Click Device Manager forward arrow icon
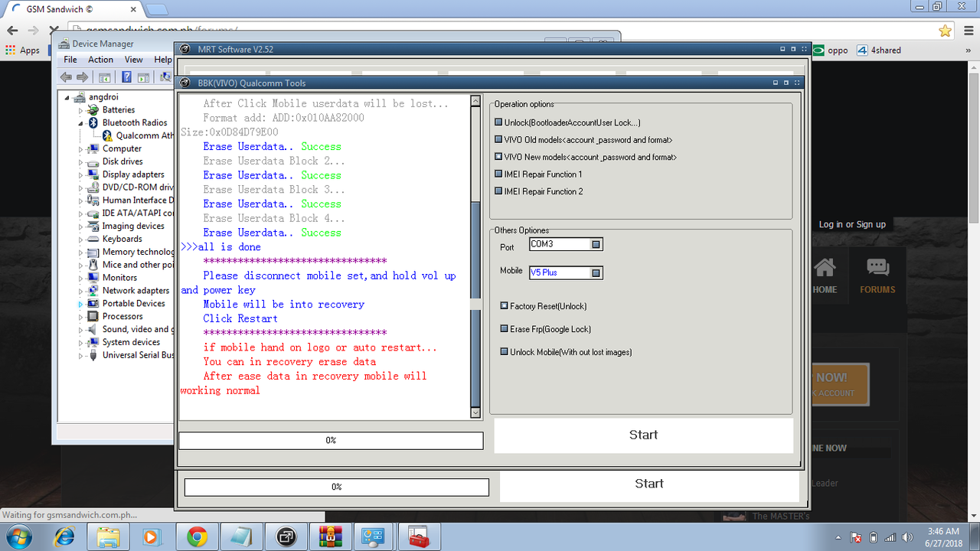Screen dimensions: 980x551 (82, 77)
